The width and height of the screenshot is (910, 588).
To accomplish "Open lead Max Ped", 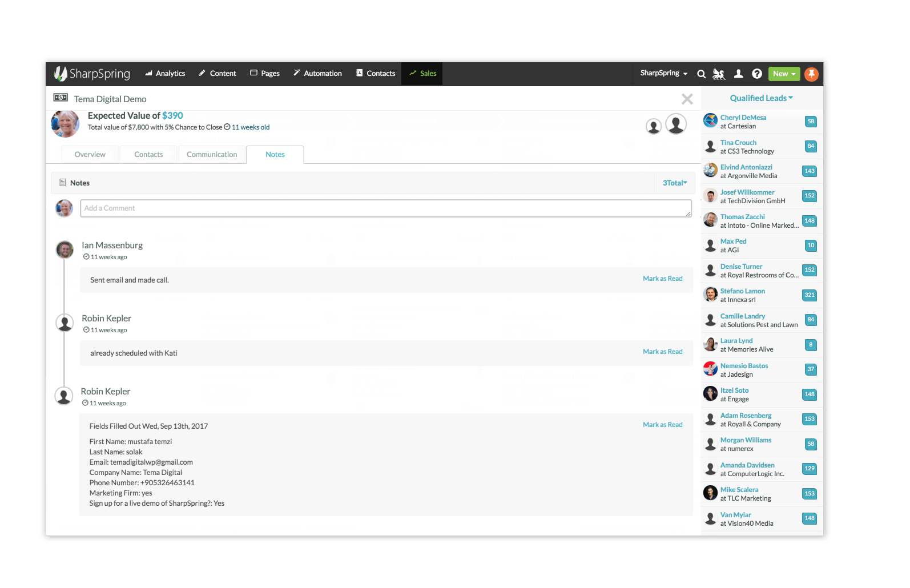I will point(733,241).
